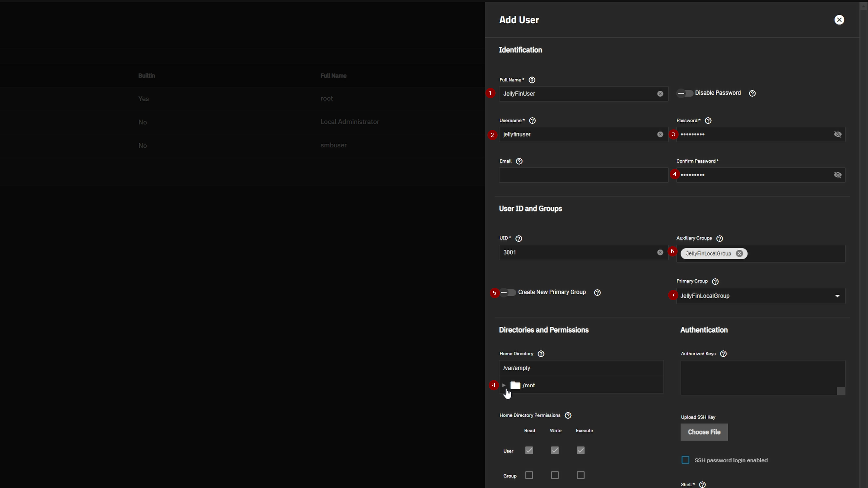
Task: Open help tooltip for Shell
Action: (x=702, y=485)
